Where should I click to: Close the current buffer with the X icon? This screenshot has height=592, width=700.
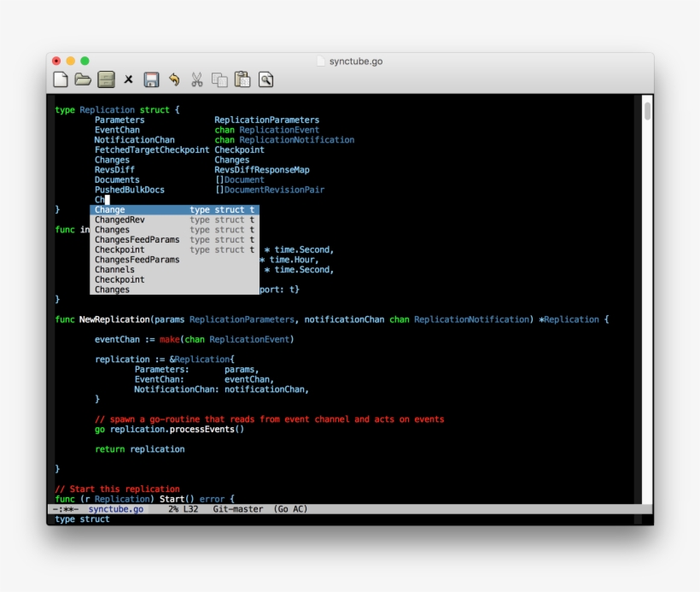coord(128,79)
